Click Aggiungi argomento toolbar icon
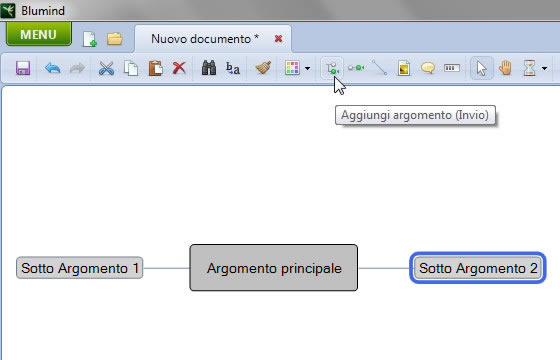560x360 pixels. pyautogui.click(x=332, y=68)
